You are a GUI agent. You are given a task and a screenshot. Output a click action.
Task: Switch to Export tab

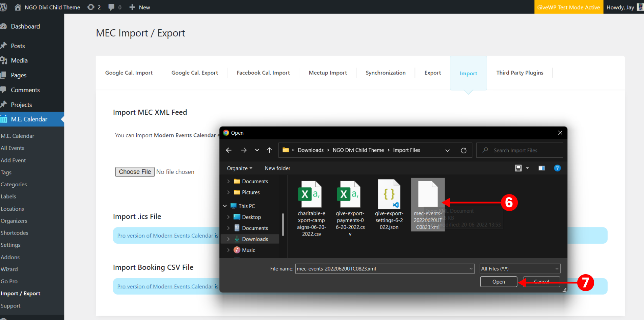[x=433, y=73]
